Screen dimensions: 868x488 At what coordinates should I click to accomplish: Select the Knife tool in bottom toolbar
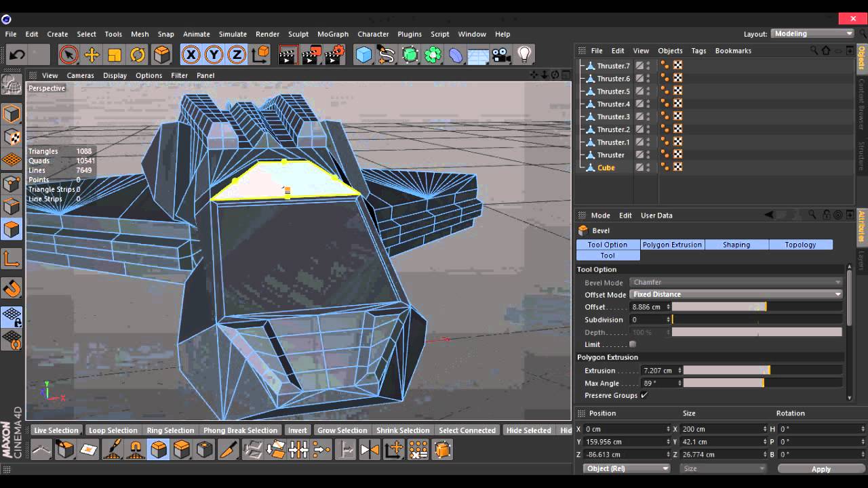point(229,449)
